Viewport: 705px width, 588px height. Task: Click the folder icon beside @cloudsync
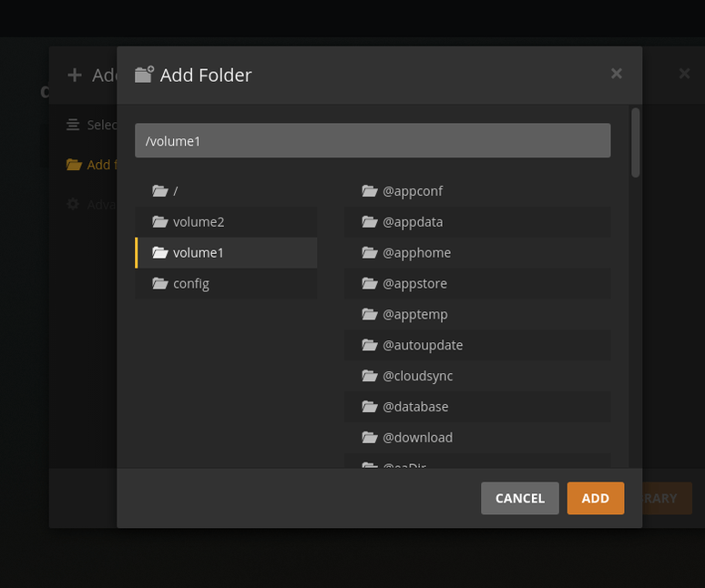click(x=369, y=376)
